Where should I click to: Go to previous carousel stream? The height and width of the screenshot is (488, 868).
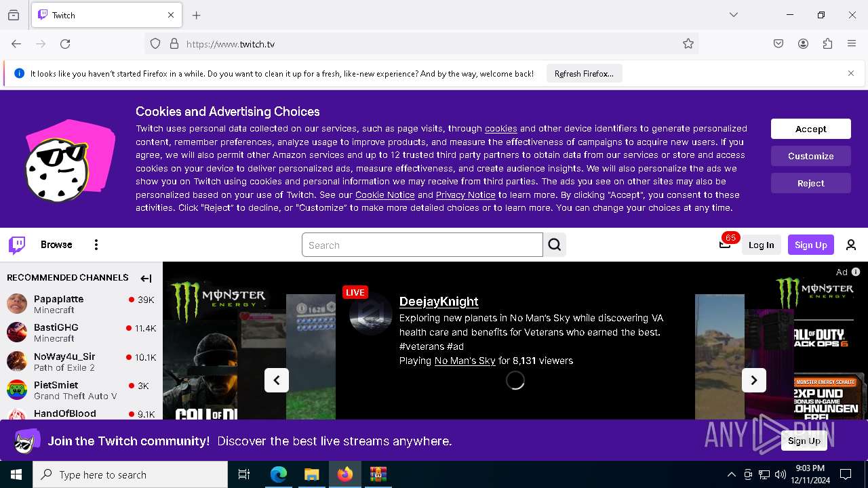[277, 380]
